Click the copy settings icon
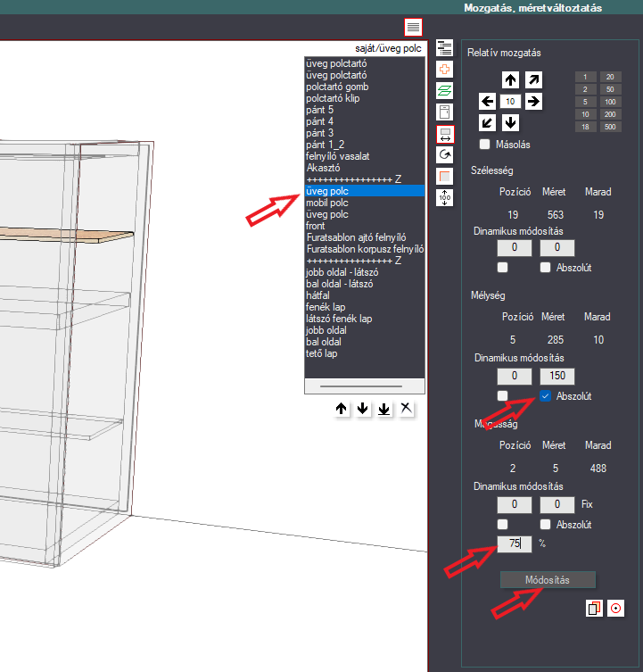 [x=594, y=608]
